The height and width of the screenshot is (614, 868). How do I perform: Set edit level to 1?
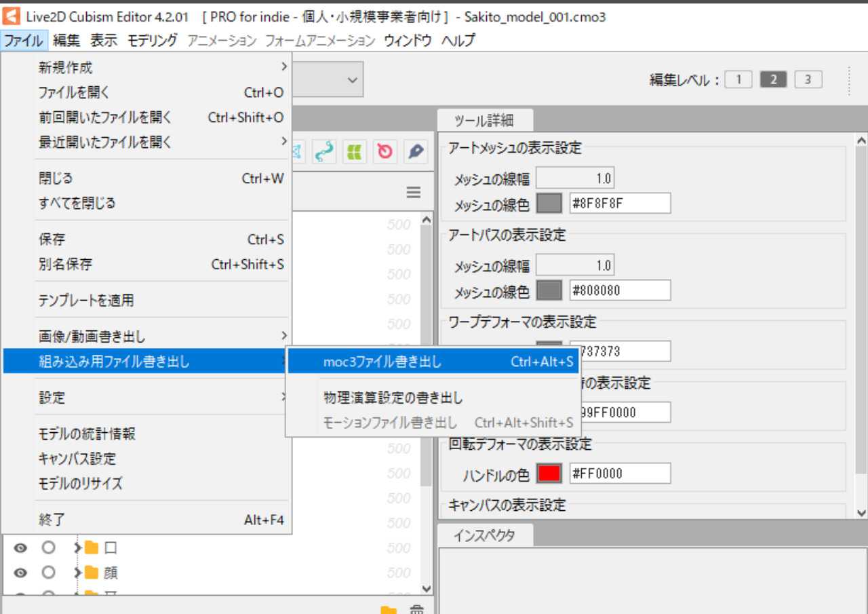(x=738, y=79)
